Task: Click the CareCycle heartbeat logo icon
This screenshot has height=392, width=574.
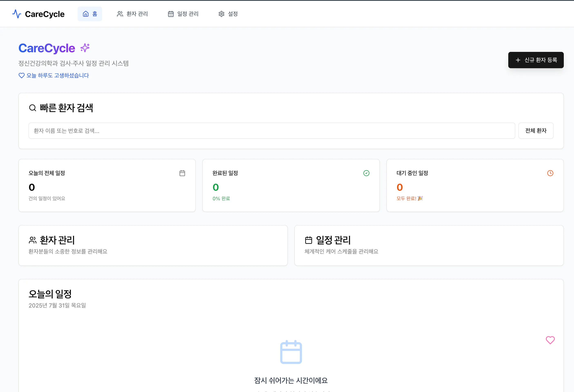Action: (17, 14)
